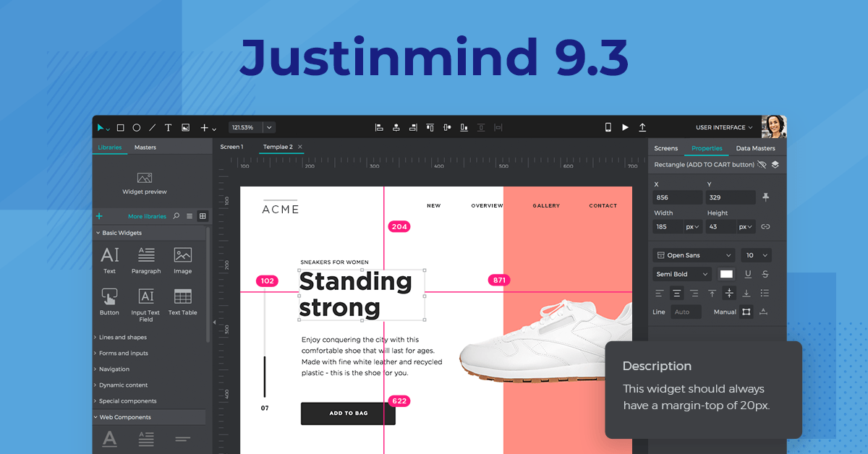
Task: Click the More libraries link
Action: (x=147, y=216)
